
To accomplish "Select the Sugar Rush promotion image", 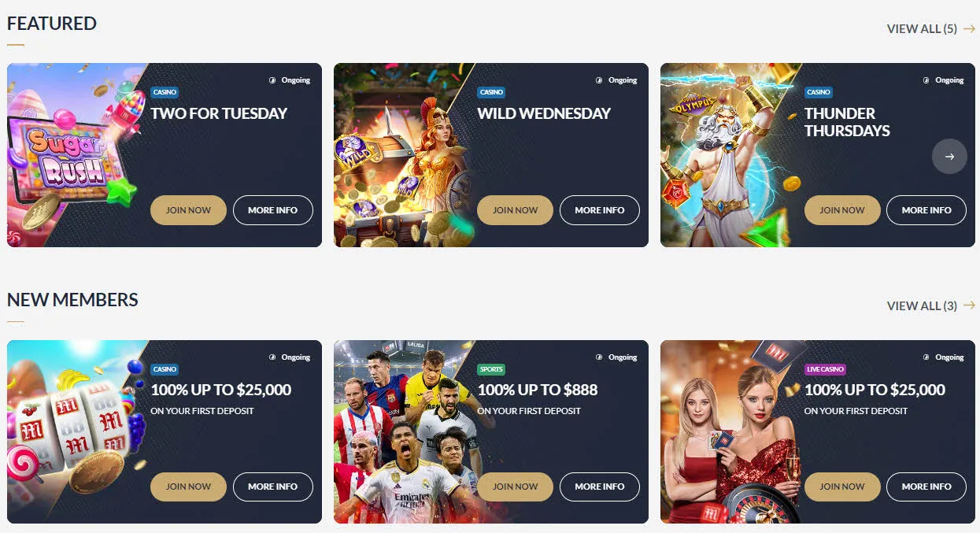I will pos(75,155).
